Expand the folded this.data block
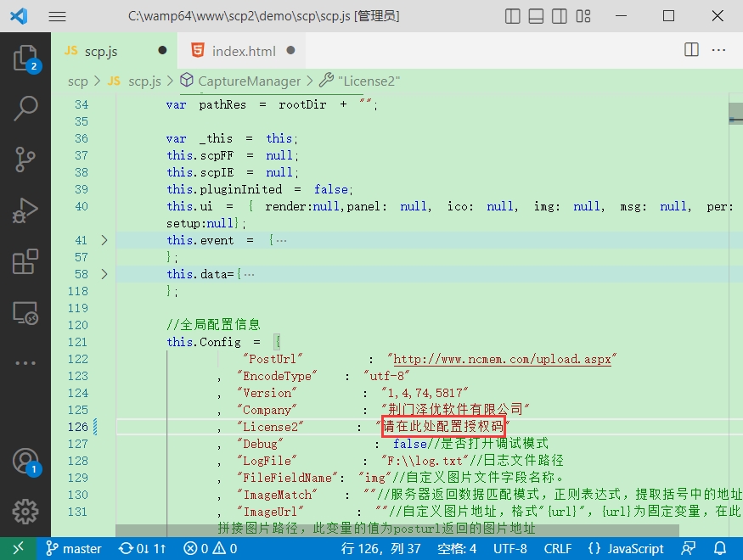743x560 pixels. click(x=104, y=274)
